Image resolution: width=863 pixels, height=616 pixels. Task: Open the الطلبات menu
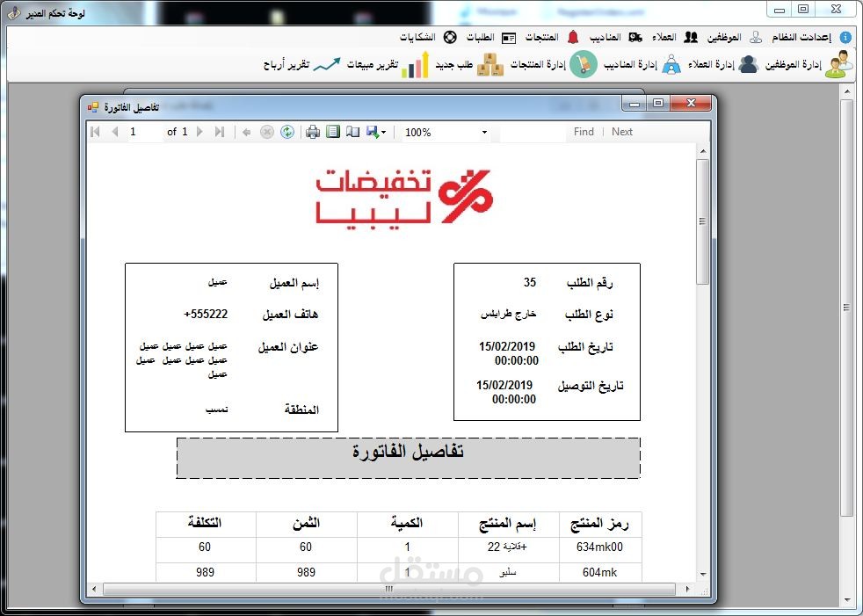point(491,38)
